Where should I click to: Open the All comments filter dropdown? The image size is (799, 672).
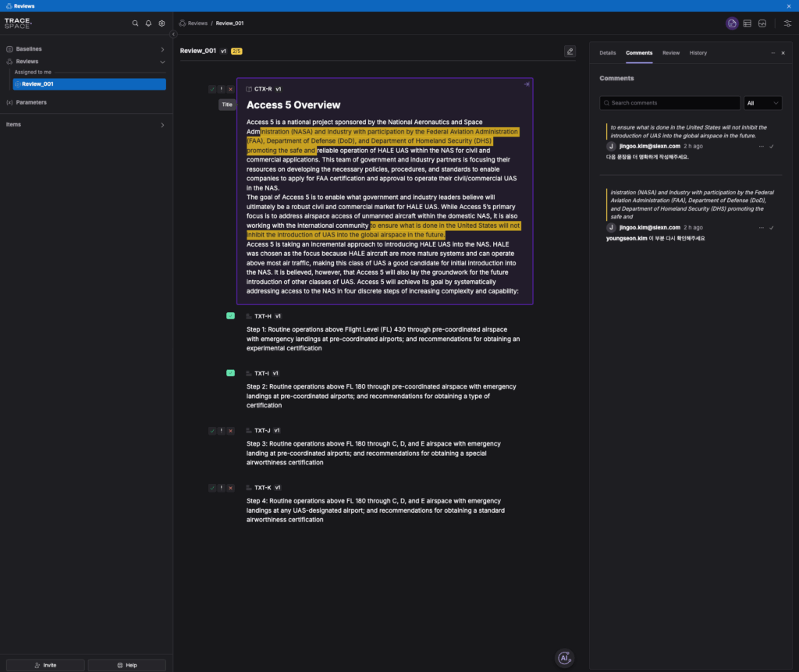[x=762, y=103]
